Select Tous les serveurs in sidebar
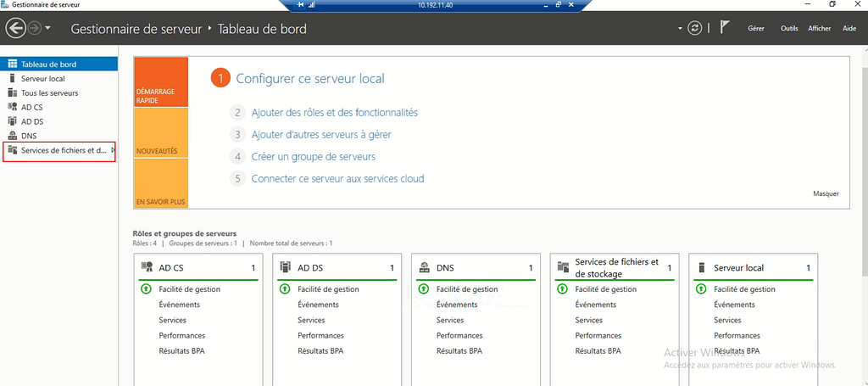This screenshot has width=868, height=386. (x=49, y=92)
